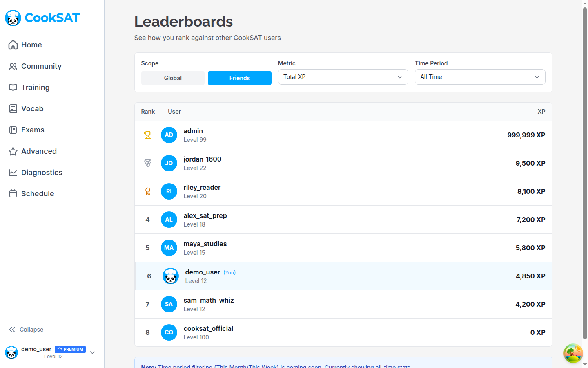Open the Total XP metric dropdown

[343, 77]
